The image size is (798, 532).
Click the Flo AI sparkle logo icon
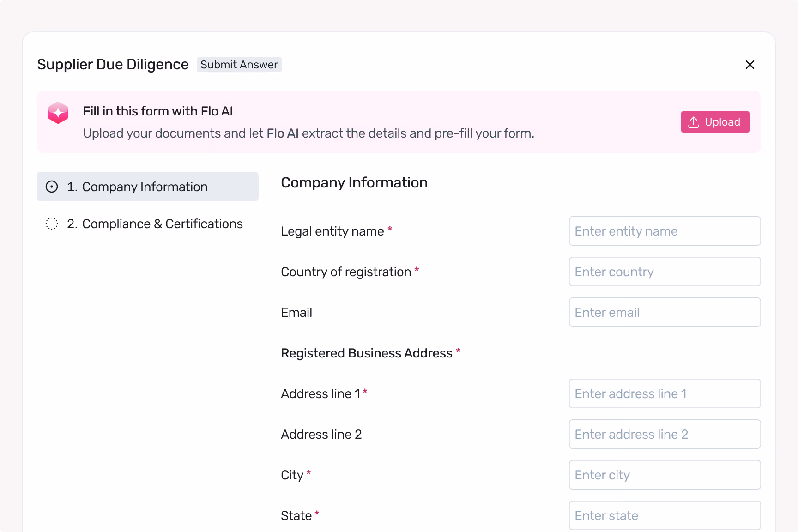pyautogui.click(x=58, y=113)
